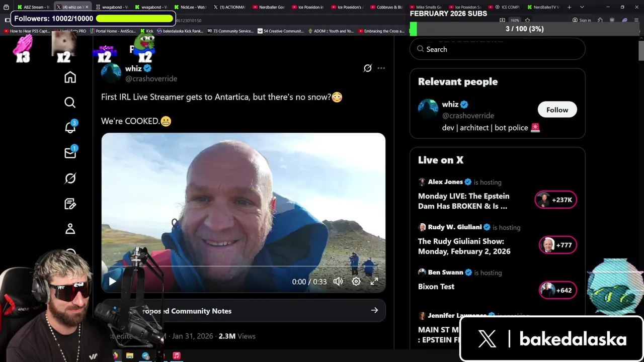Click the Grok icon beside whiz's post header
Viewport: 644px width, 362px height.
[368, 68]
